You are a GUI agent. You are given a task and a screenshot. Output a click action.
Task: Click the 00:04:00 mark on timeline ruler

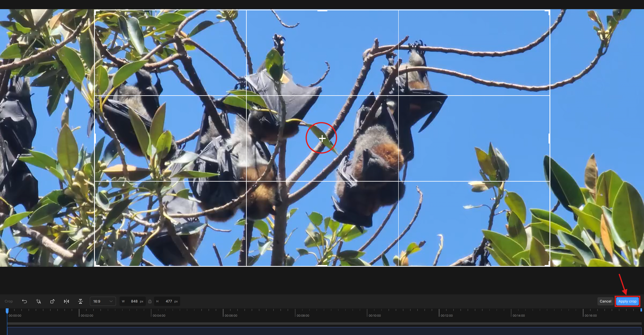(x=151, y=313)
